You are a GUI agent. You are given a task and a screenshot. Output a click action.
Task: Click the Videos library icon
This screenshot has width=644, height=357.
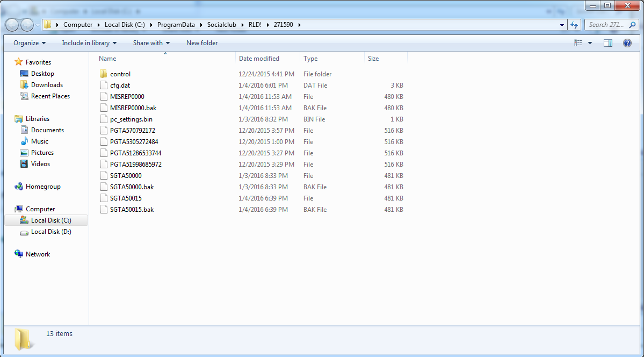coord(24,163)
